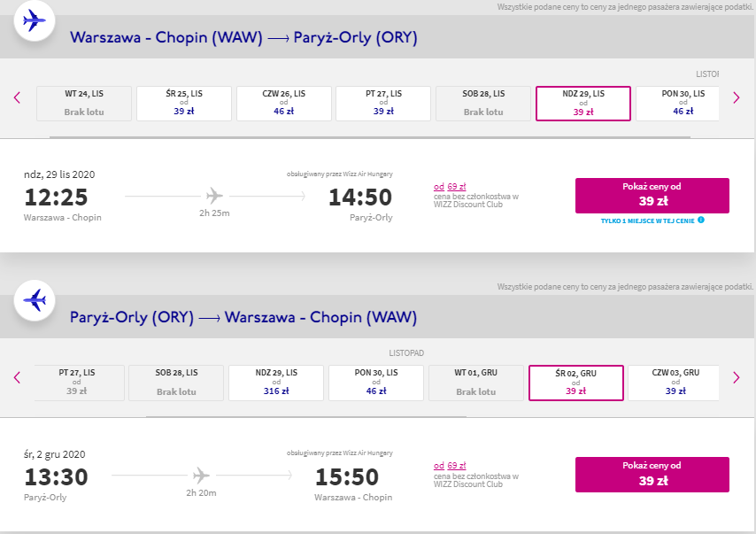The width and height of the screenshot is (756, 534).
Task: Click the outbound date carousel scrollbar
Action: (370, 137)
